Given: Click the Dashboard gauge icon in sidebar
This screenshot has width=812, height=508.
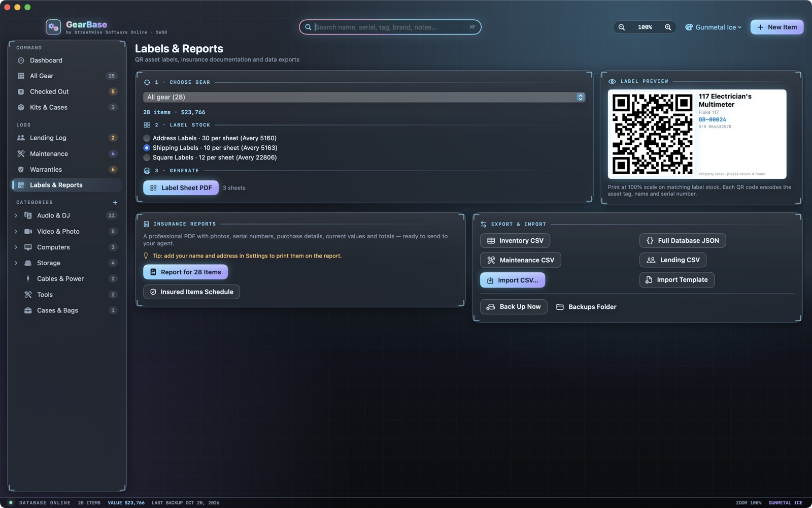Looking at the screenshot, I should coord(21,60).
